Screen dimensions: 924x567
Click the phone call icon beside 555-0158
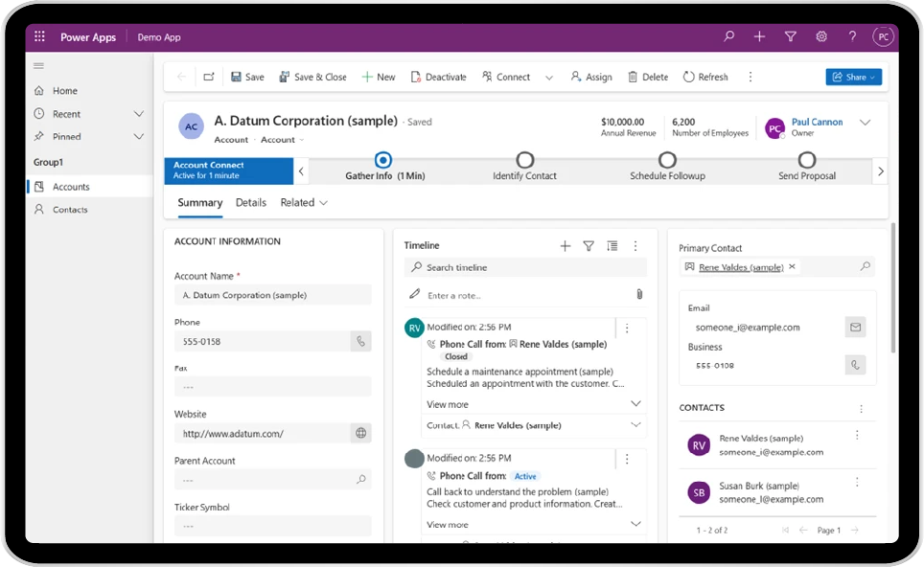click(360, 341)
